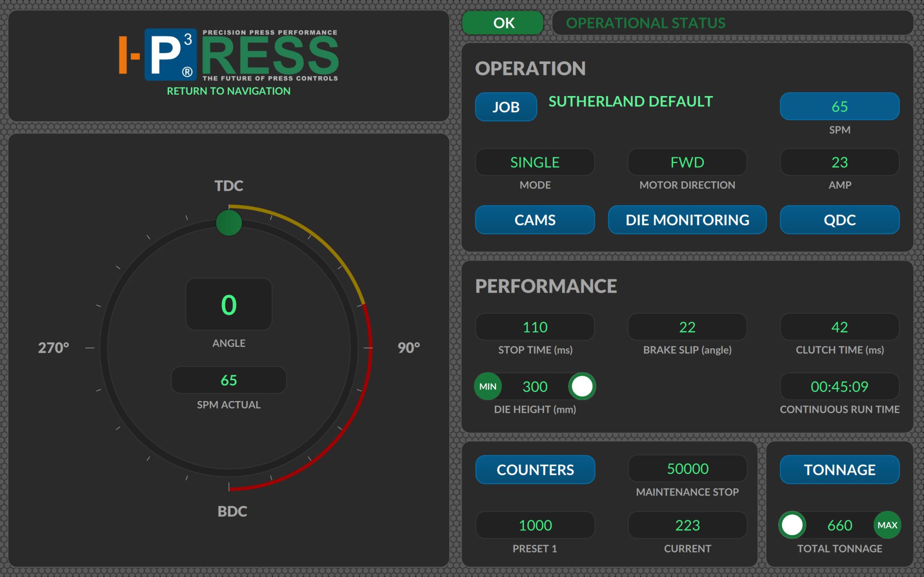Click the Preset 1 counter value
The width and height of the screenshot is (924, 577).
coord(535,525)
